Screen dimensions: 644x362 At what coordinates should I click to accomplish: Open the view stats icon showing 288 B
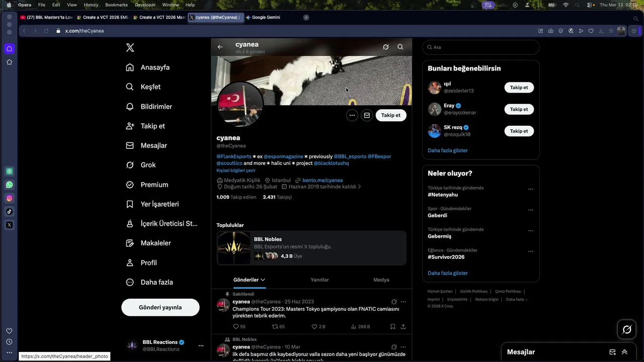(x=353, y=326)
